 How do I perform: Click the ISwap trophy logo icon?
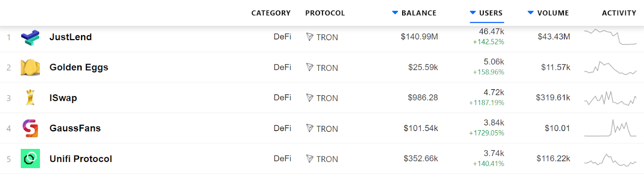(30, 98)
